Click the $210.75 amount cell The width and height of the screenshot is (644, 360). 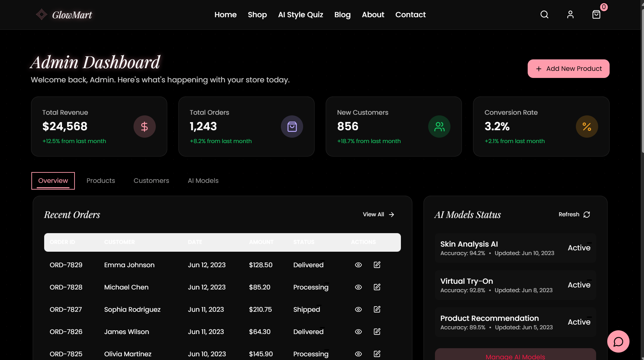[x=260, y=309]
